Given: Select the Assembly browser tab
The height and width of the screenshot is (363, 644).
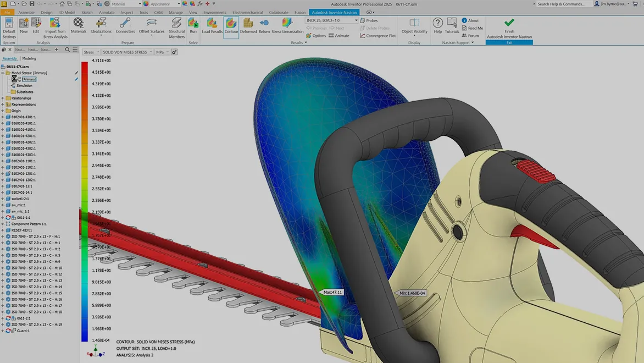Looking at the screenshot, I should (x=10, y=58).
